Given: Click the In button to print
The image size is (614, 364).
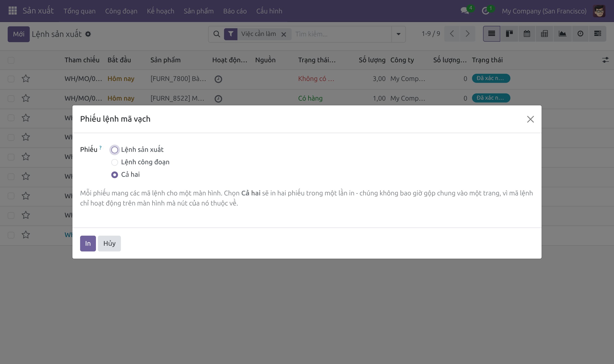Looking at the screenshot, I should click(x=88, y=244).
